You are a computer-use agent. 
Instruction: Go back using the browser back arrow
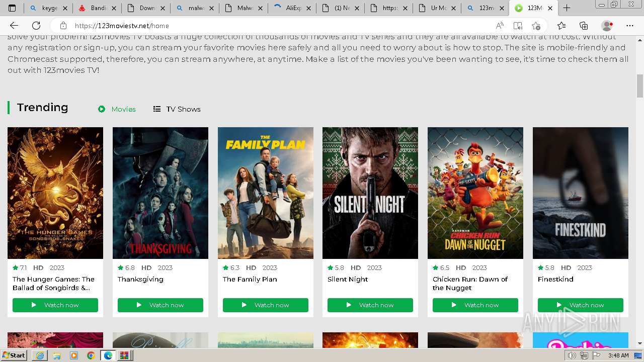click(14, 26)
